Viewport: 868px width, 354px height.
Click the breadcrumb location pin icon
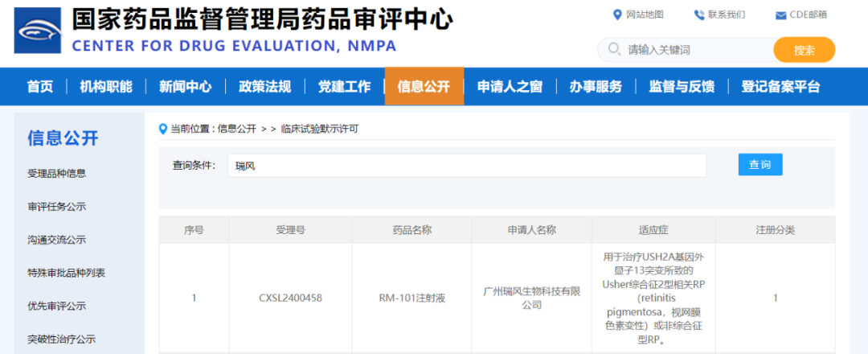pos(164,129)
